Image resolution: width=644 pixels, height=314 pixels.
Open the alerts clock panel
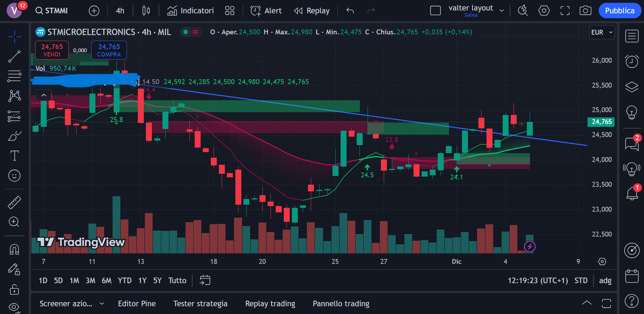coord(632,61)
